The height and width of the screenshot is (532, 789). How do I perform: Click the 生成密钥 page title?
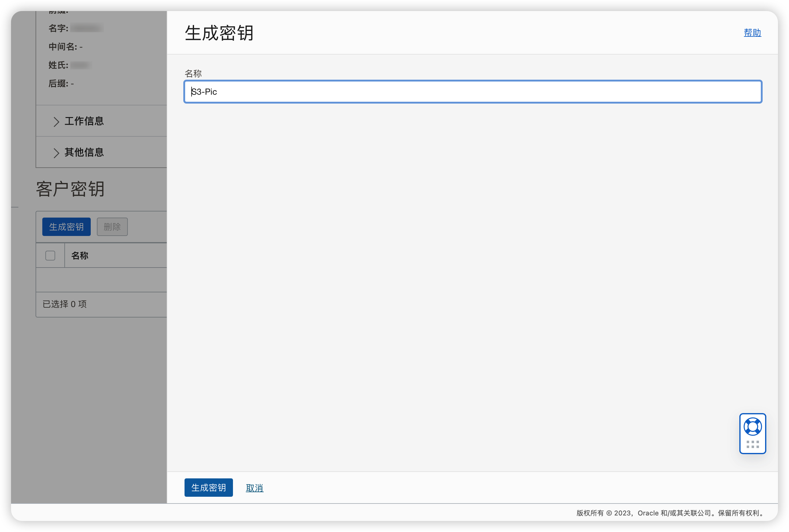pyautogui.click(x=219, y=33)
